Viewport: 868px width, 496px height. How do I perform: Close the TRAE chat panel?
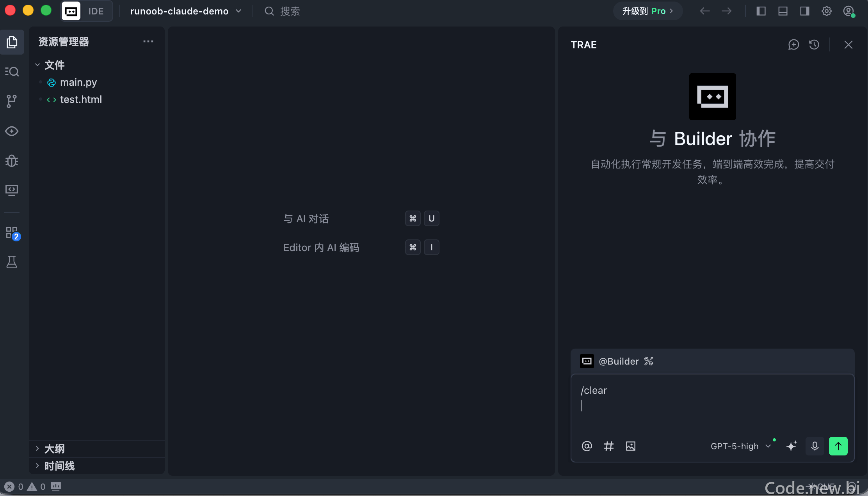[848, 45]
